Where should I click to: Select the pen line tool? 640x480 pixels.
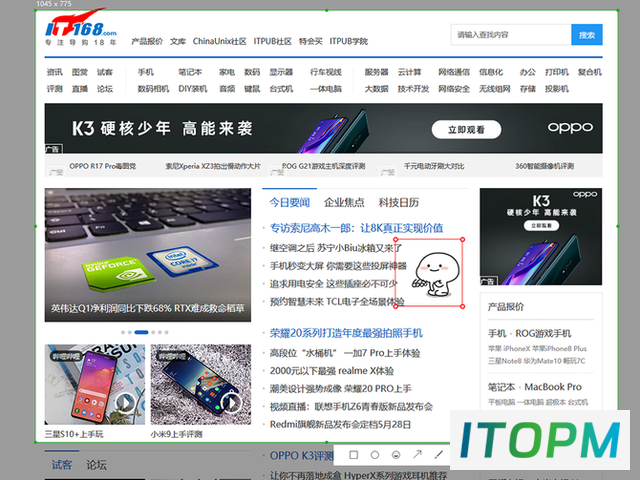(x=439, y=454)
